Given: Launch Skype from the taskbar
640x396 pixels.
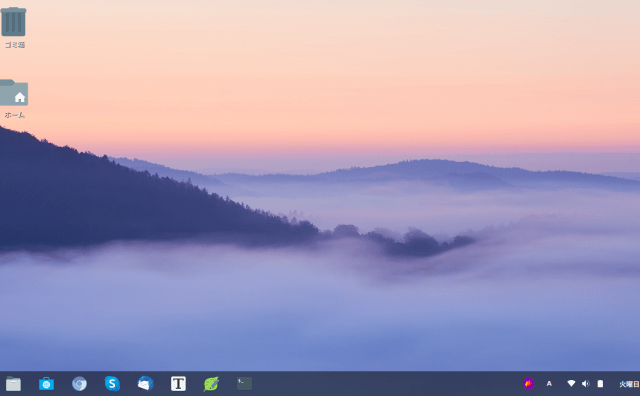Looking at the screenshot, I should [x=112, y=384].
